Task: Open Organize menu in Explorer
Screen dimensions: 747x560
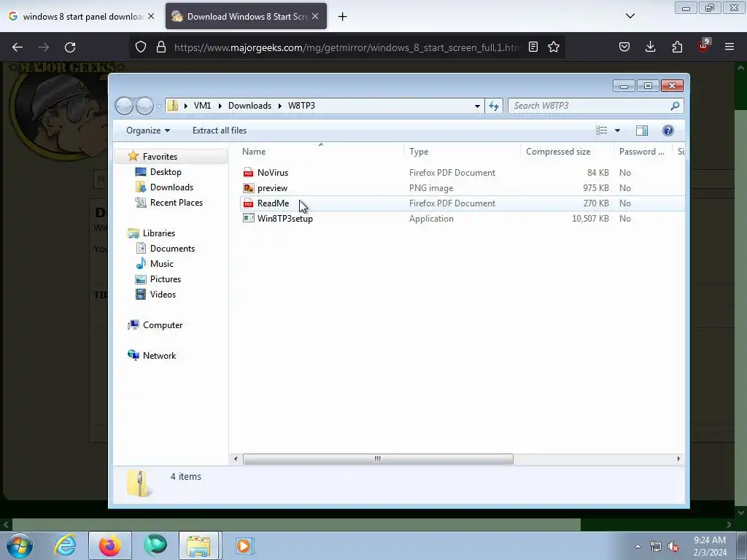Action: click(147, 131)
